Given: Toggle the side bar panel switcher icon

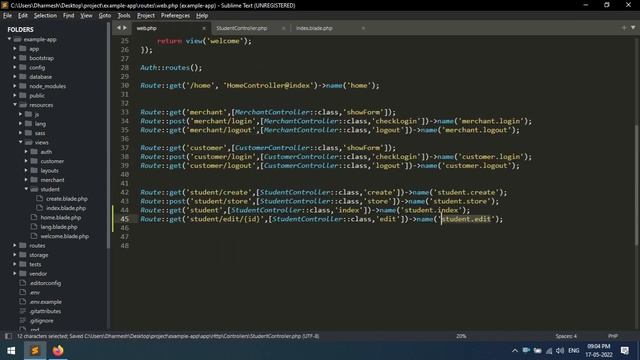Looking at the screenshot, I should 8,336.
